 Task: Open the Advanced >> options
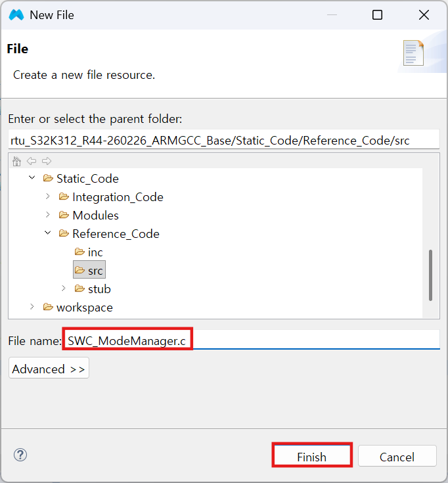[x=49, y=368]
